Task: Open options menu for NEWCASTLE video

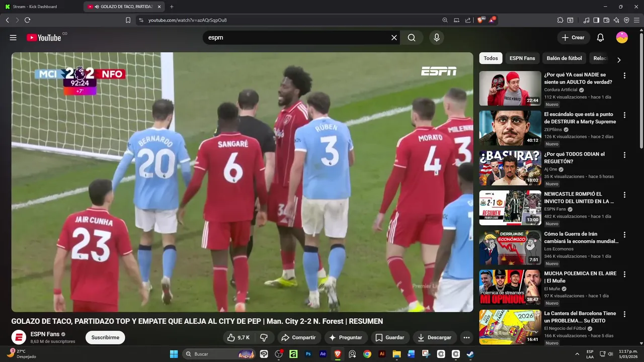Action: 624,195
